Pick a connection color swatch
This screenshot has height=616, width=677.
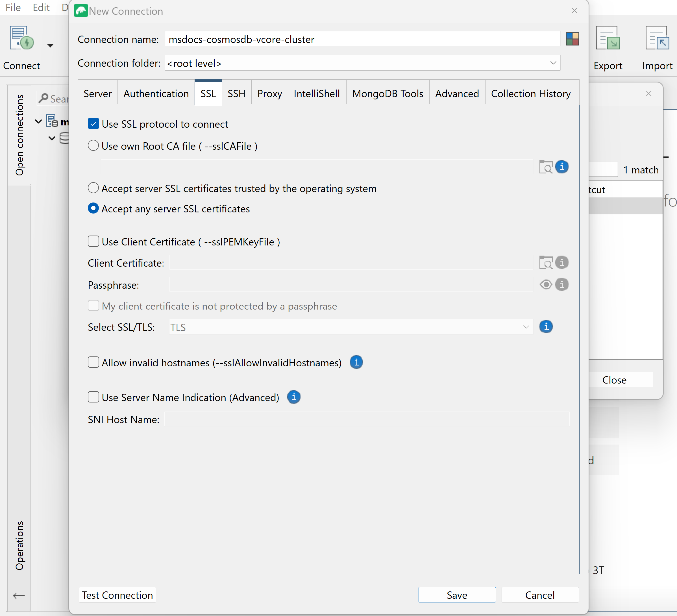coord(572,39)
